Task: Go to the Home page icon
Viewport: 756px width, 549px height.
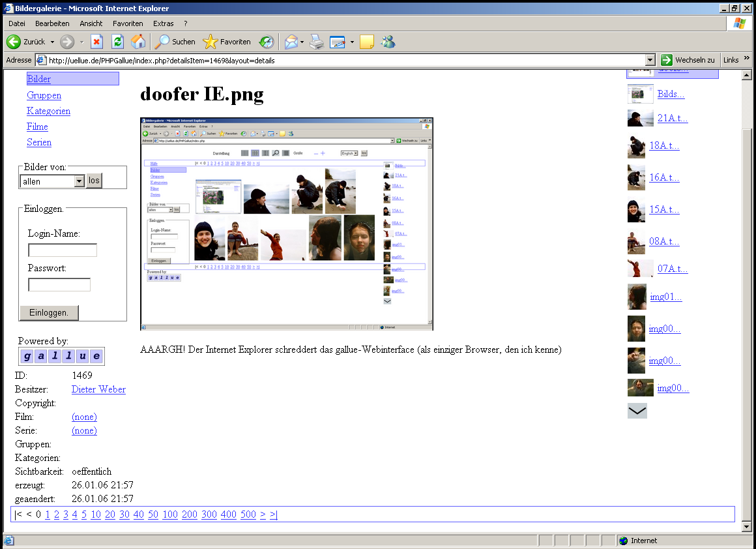Action: click(138, 42)
